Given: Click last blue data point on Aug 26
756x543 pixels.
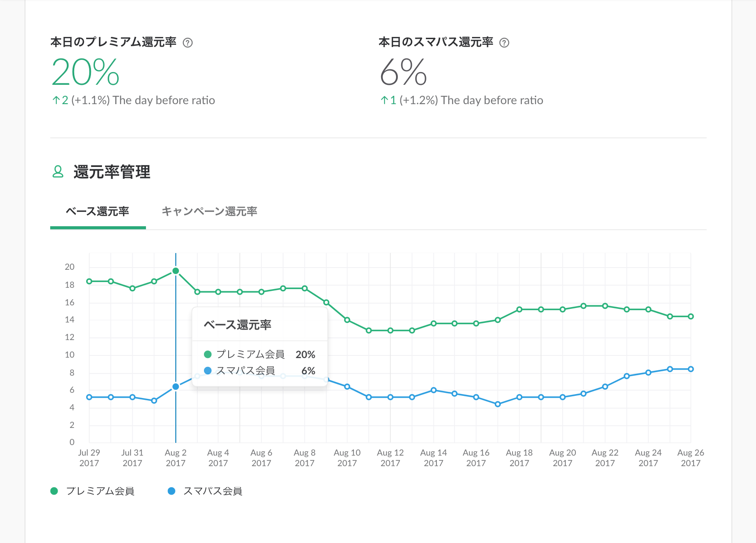Looking at the screenshot, I should coord(691,369).
